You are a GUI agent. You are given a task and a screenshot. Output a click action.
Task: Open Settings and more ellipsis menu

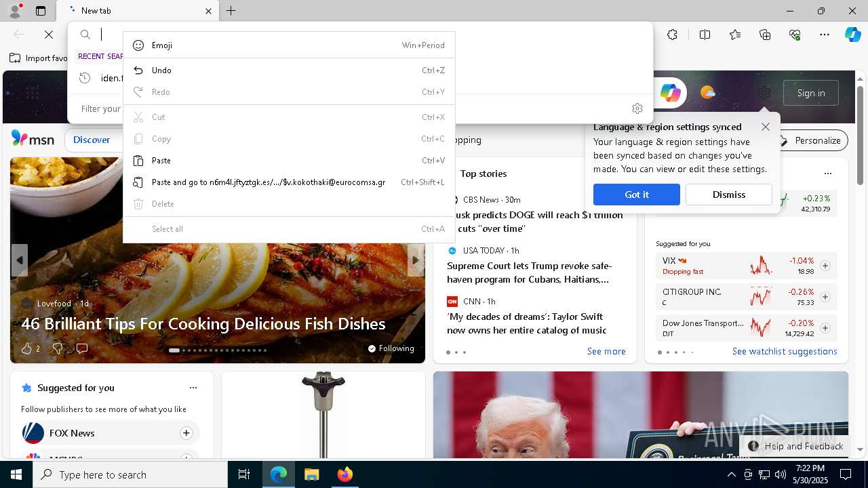click(x=825, y=35)
